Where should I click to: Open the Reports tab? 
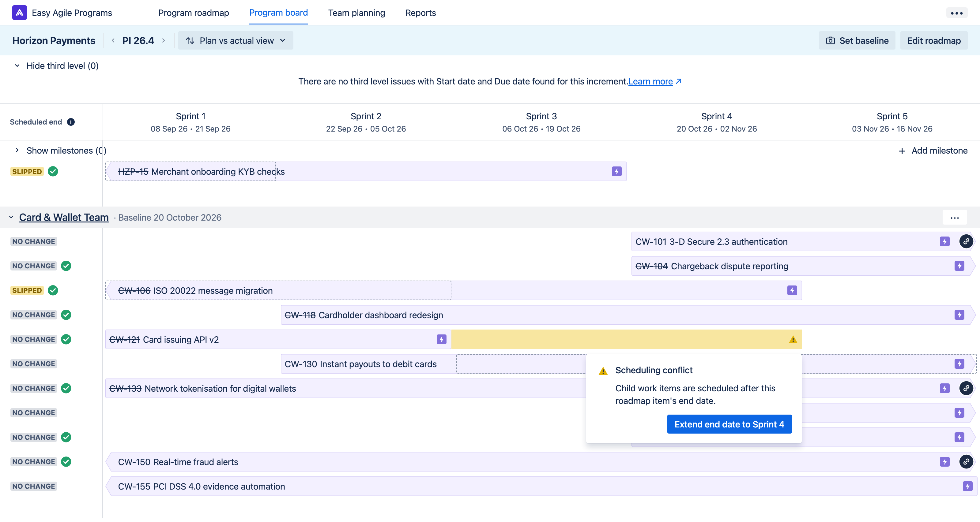pos(420,13)
